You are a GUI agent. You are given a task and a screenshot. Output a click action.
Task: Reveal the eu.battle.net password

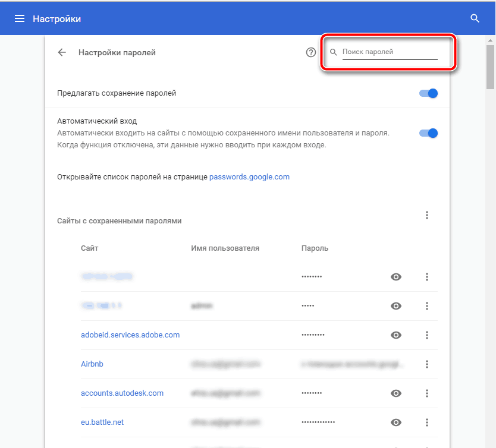coord(396,422)
